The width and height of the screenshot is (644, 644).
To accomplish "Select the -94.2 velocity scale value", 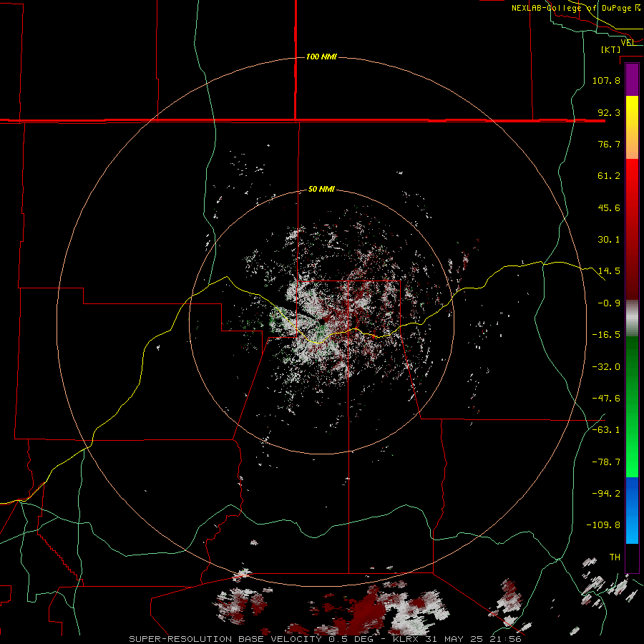I will pos(606,493).
